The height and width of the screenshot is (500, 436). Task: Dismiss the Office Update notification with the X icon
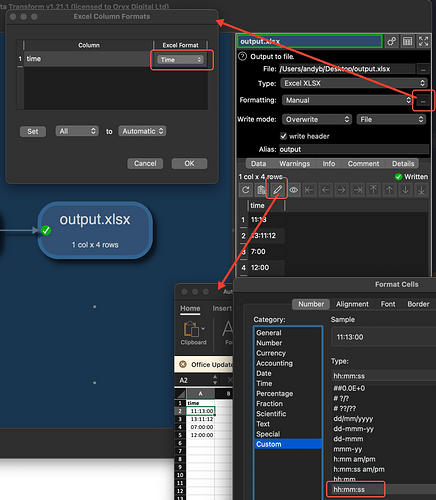[183, 364]
